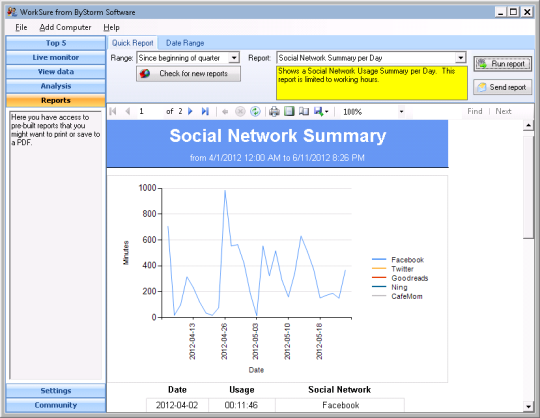This screenshot has width=540, height=418.
Task: Click Twitter legend color line
Action: (379, 269)
